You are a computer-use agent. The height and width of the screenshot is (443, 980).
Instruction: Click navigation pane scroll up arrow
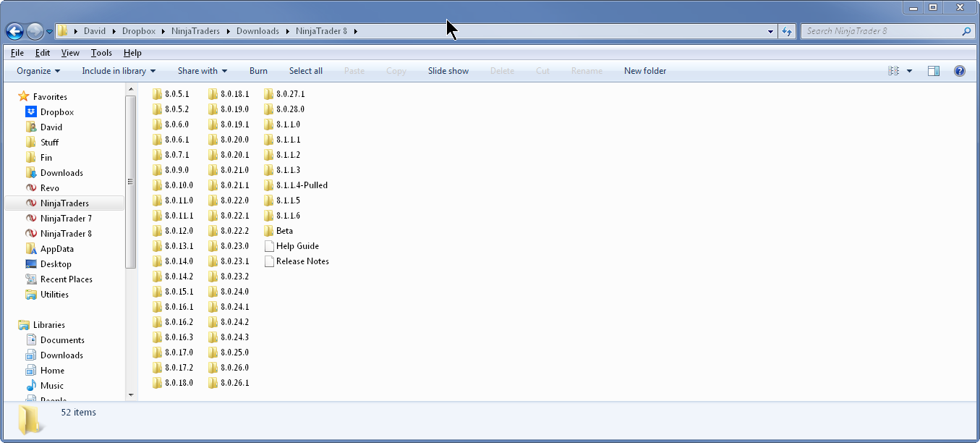131,90
